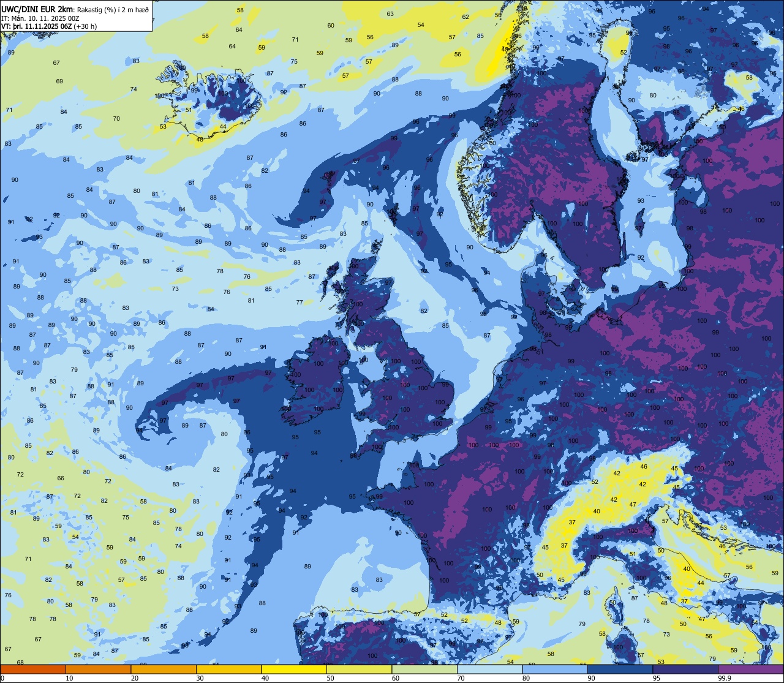Click the '60' tick label on the legend scale
Viewport: 784px width, 683px height.
tap(396, 678)
